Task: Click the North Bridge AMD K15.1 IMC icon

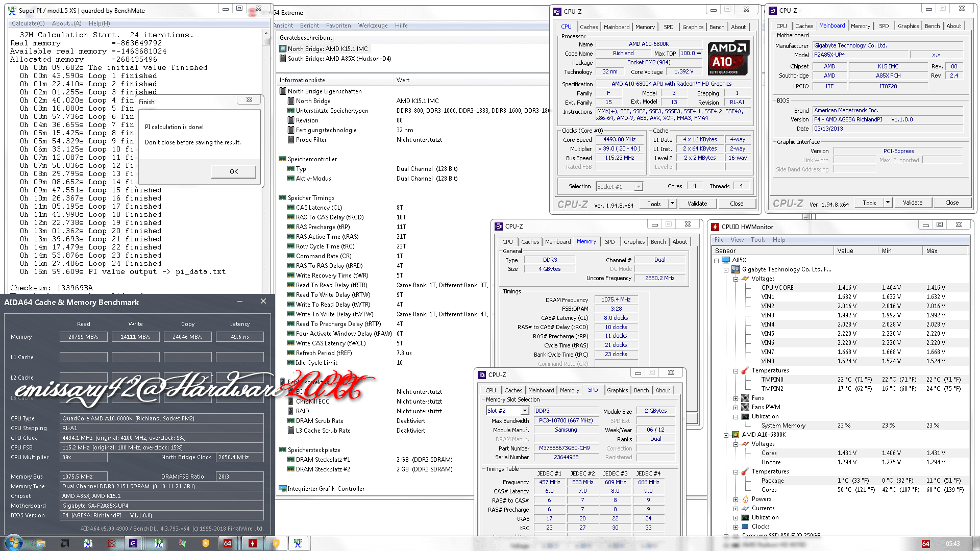Action: (283, 49)
